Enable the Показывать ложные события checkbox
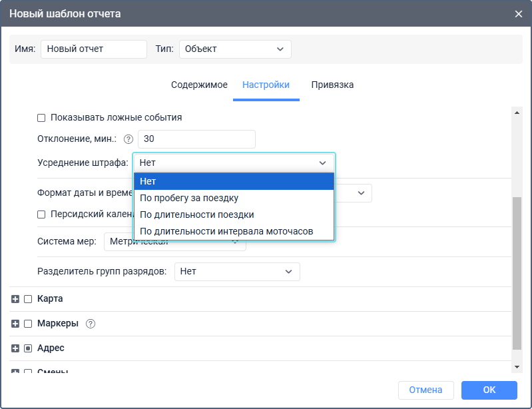 [41, 118]
